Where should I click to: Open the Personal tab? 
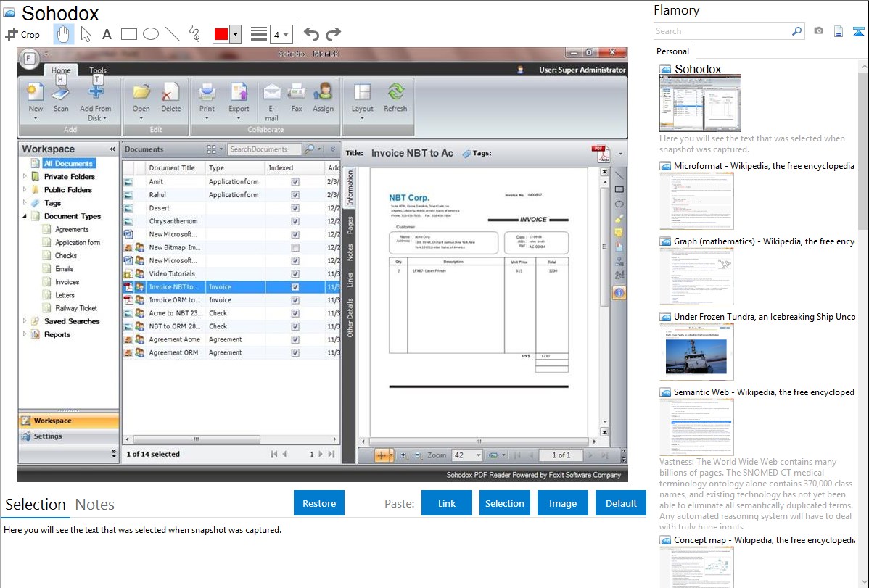672,51
